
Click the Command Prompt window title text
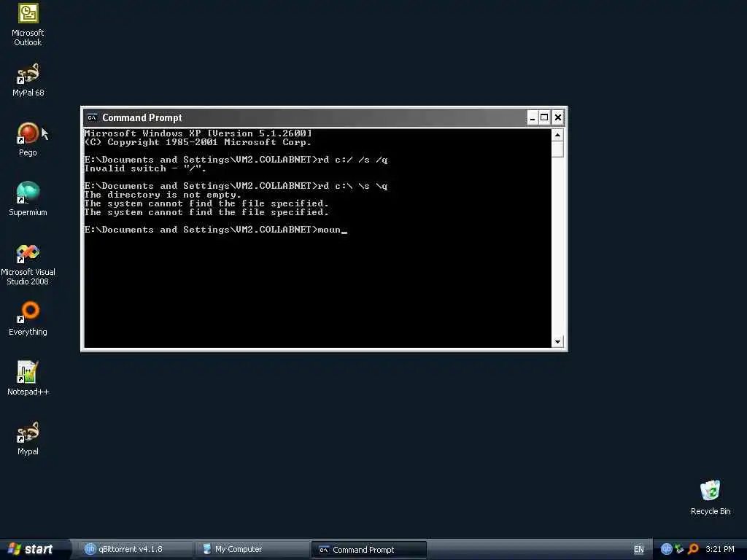[x=142, y=117]
